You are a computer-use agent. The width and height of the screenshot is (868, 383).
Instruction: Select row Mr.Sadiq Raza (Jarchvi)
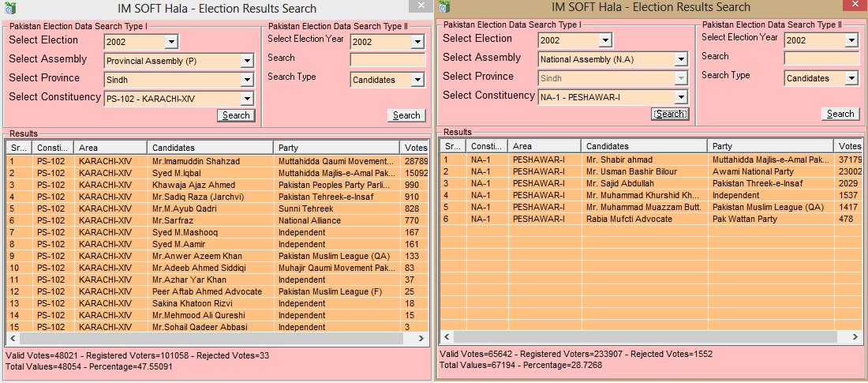[218, 197]
